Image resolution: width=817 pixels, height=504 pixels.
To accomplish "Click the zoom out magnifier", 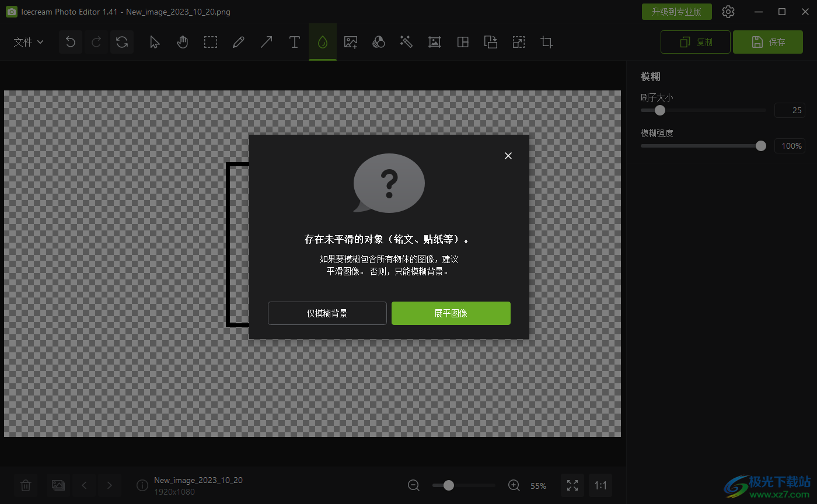I will coord(414,485).
